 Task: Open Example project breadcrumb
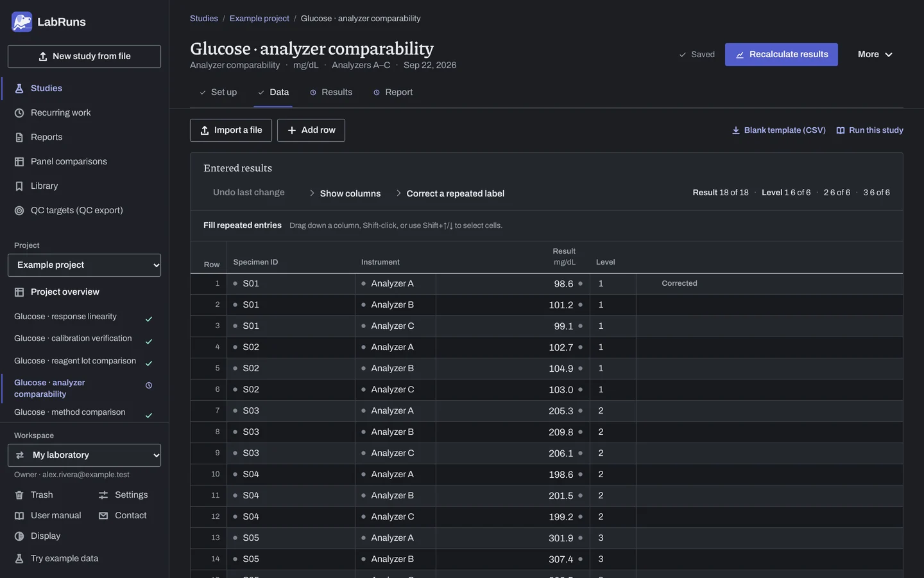[x=259, y=19]
